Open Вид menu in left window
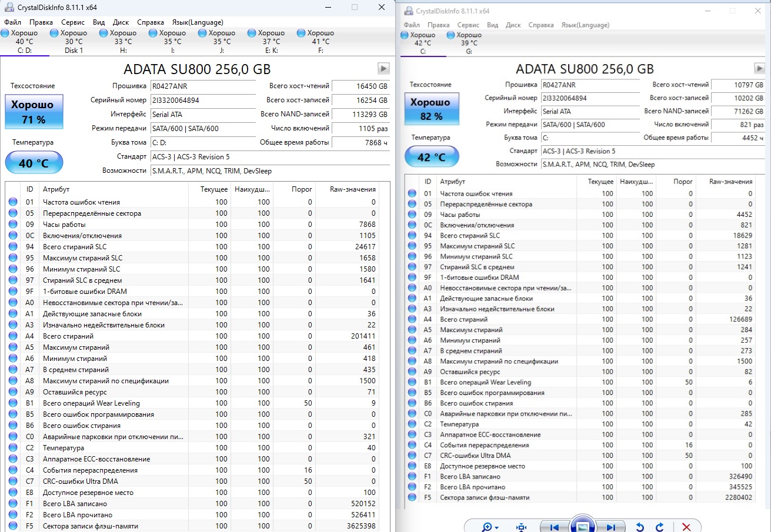The image size is (771, 532). coord(99,22)
